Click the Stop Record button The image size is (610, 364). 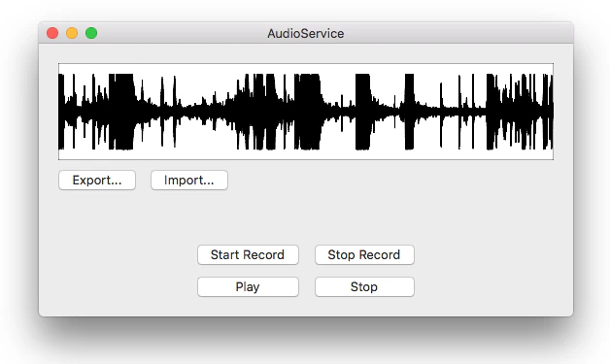click(364, 254)
